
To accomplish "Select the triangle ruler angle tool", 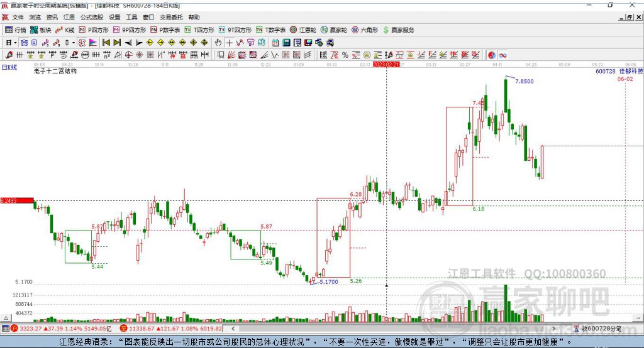I will (x=118, y=55).
